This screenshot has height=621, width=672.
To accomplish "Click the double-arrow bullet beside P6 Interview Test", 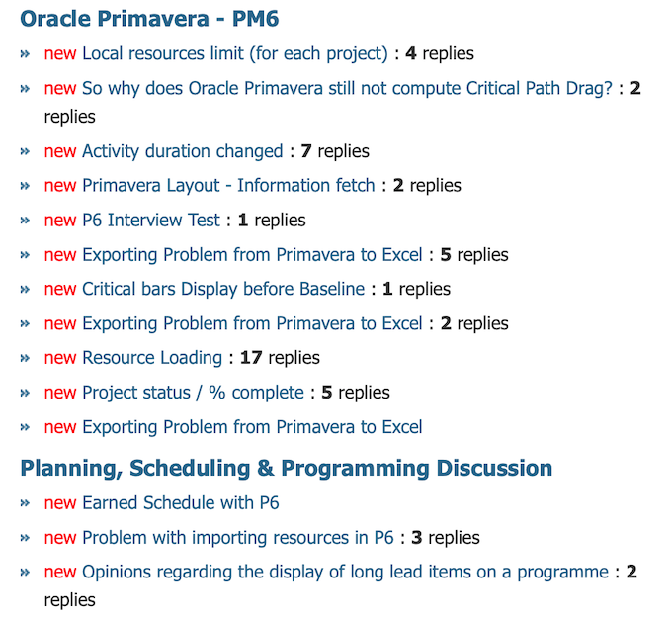I will click(x=25, y=221).
